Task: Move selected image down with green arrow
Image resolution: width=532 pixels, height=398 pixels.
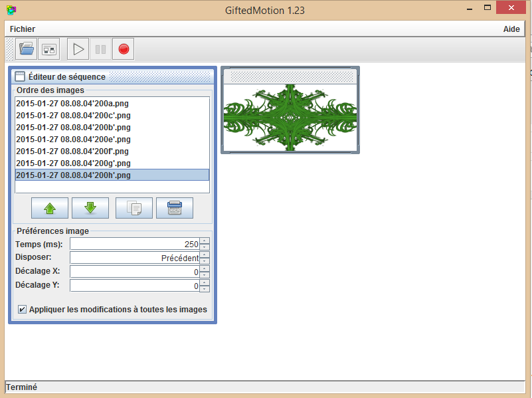Action: click(x=90, y=208)
